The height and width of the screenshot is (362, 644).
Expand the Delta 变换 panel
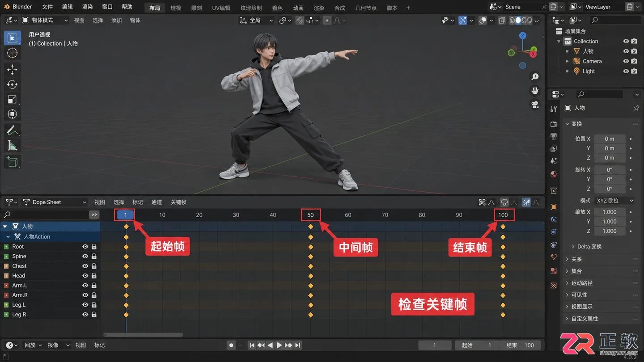tap(589, 247)
